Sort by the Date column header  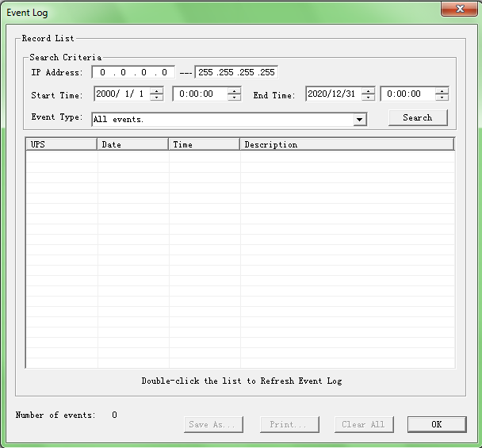pyautogui.click(x=132, y=144)
